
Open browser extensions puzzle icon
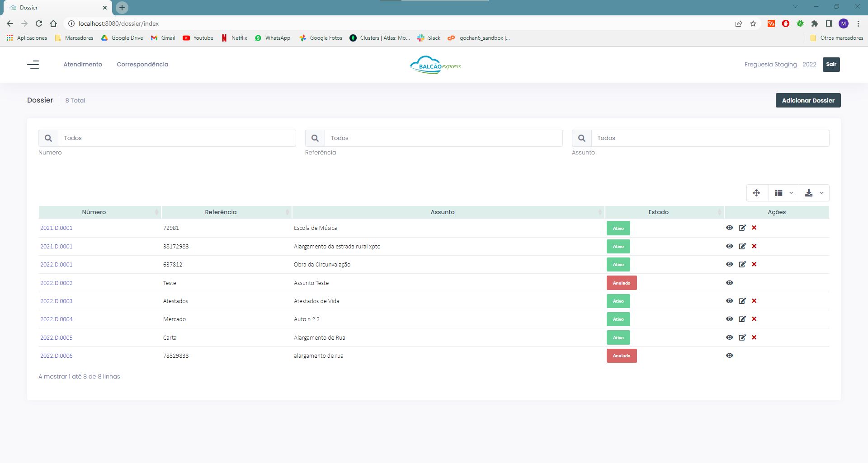tap(815, 23)
